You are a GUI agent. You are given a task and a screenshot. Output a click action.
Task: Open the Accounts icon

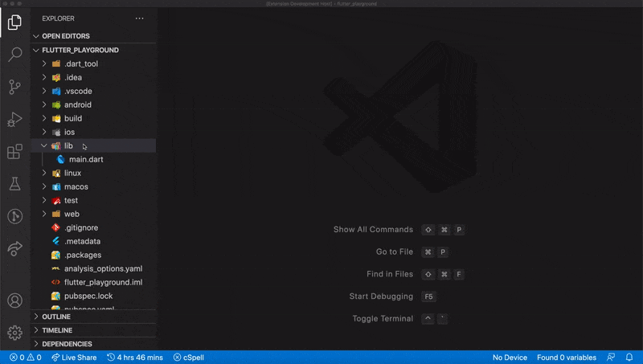[x=14, y=301]
